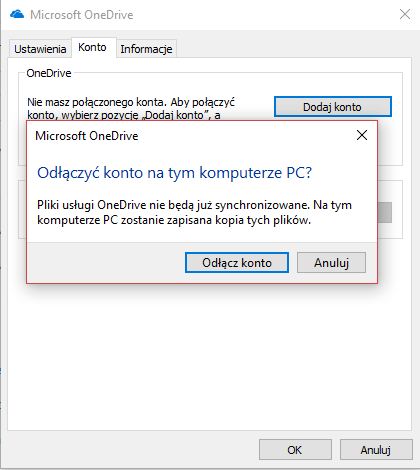Click the dialog's Microsoft OneDrive title text
420x470 pixels.
[87, 136]
